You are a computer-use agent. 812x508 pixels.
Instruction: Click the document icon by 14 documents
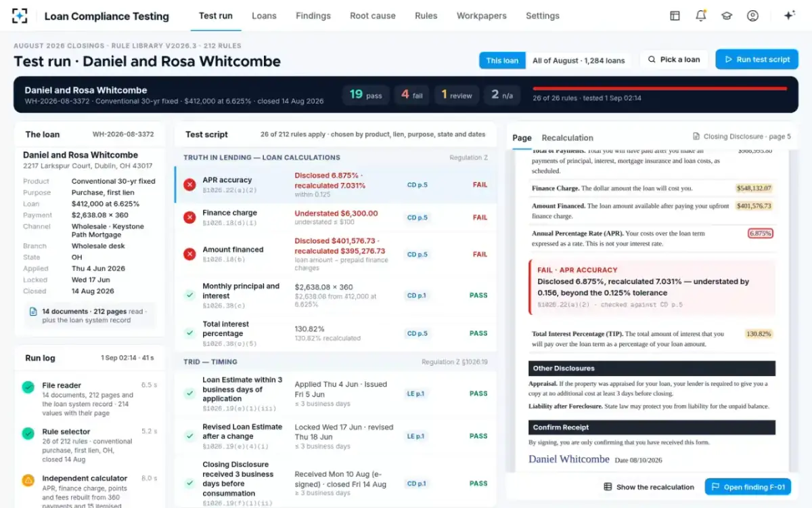33,312
